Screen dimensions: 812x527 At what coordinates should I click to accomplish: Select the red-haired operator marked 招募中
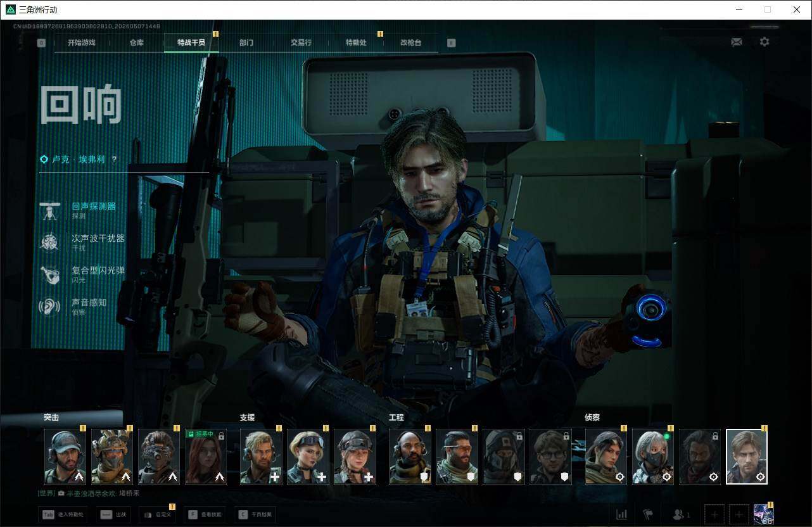(x=206, y=457)
